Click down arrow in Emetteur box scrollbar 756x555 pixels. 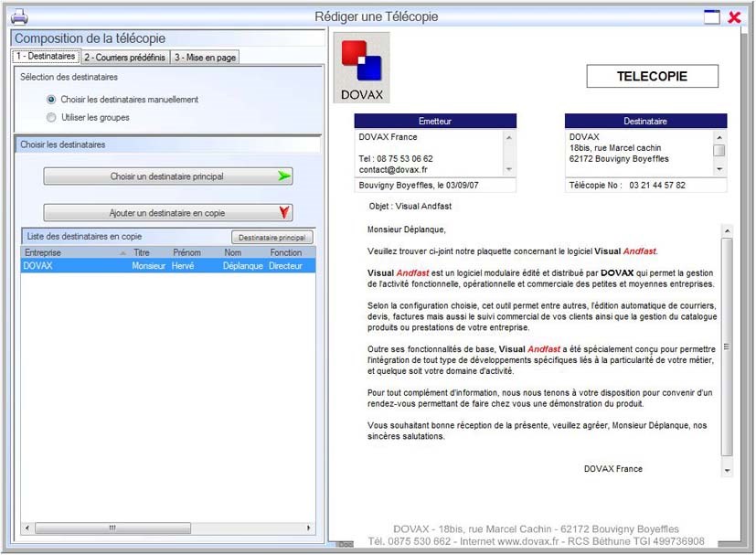click(508, 169)
